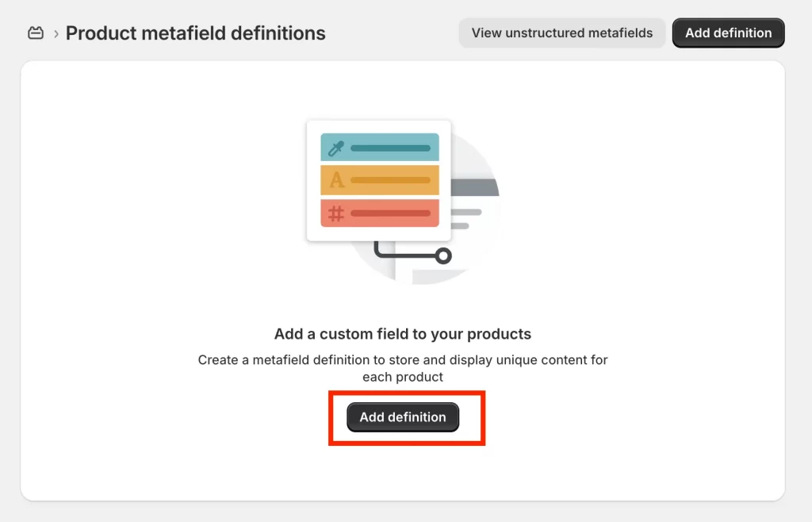This screenshot has height=522, width=812.
Task: Click the eyedropper icon in the teal row
Action: point(336,148)
